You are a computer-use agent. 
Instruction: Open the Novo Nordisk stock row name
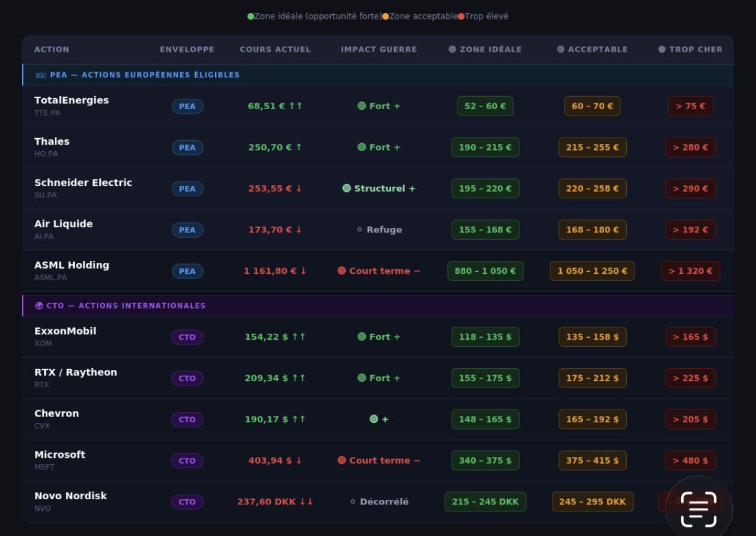tap(70, 495)
